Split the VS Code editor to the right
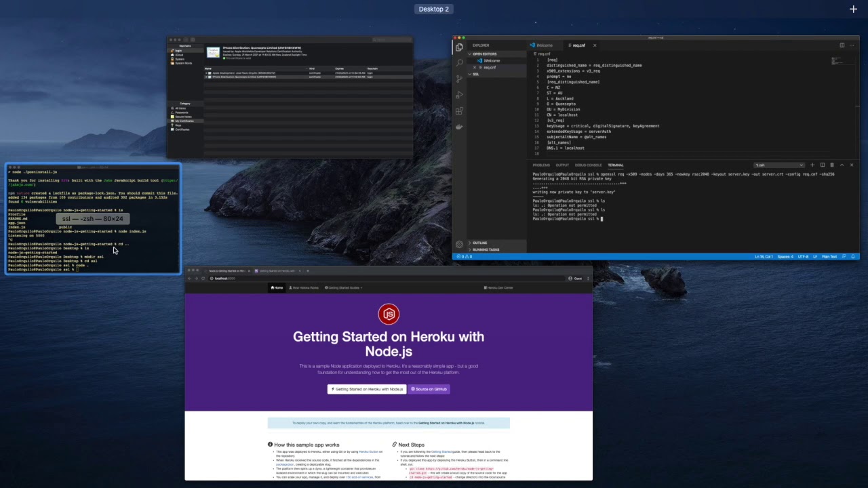This screenshot has width=868, height=488. point(842,45)
